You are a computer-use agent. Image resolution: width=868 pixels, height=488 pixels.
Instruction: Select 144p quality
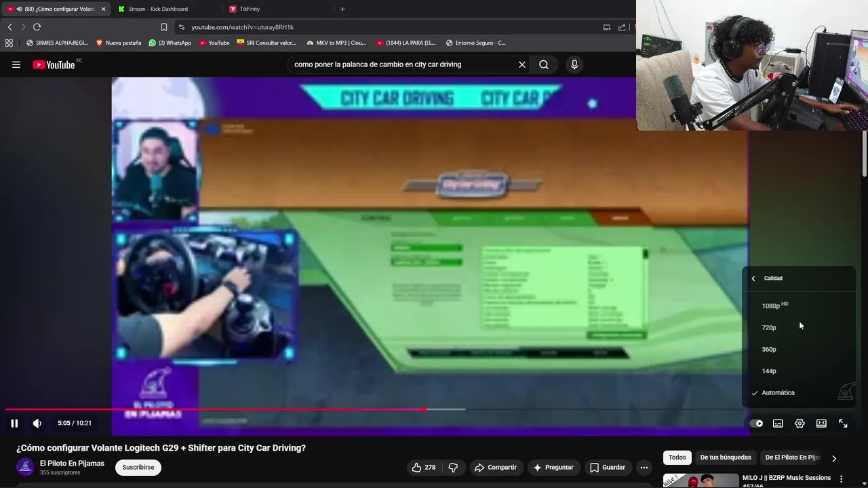pyautogui.click(x=799, y=371)
